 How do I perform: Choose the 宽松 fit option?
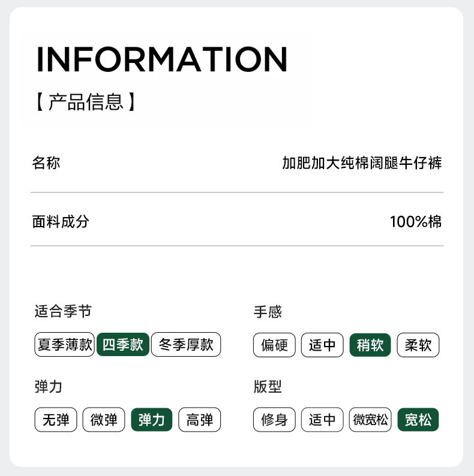pos(418,420)
